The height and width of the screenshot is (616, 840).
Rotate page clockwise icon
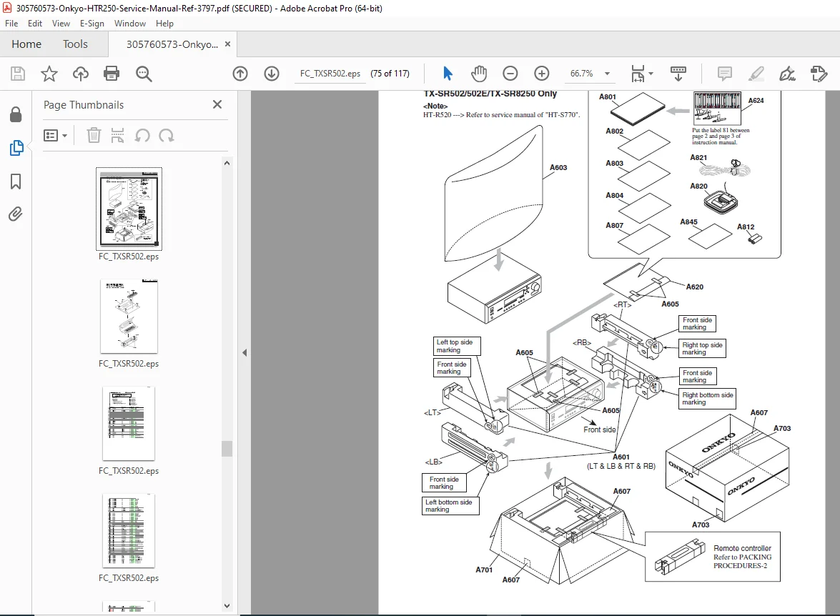tap(166, 136)
